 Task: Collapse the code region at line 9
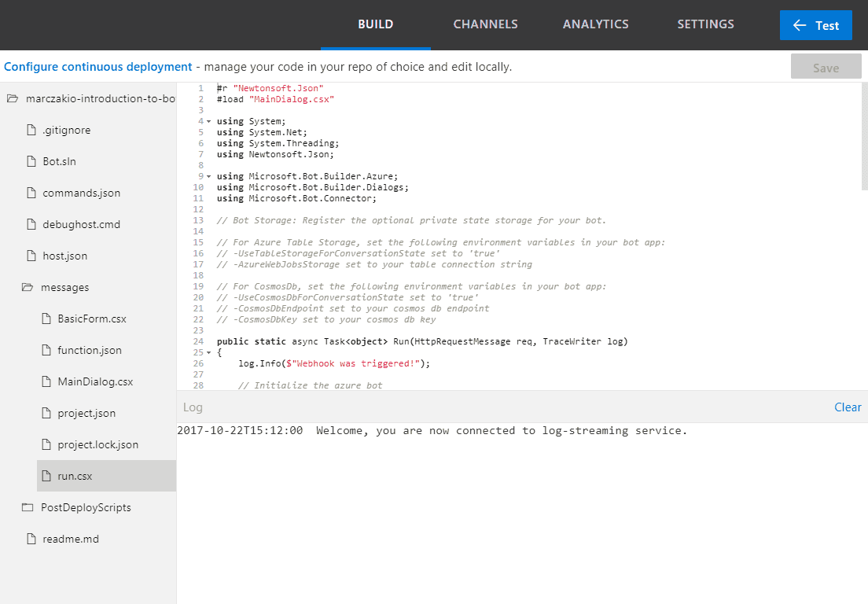208,177
